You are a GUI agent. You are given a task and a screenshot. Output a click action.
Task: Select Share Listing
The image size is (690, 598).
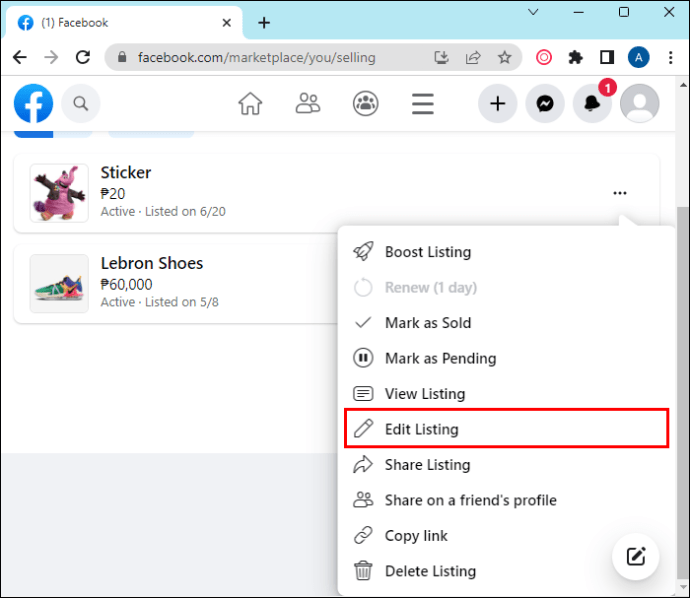click(506, 465)
